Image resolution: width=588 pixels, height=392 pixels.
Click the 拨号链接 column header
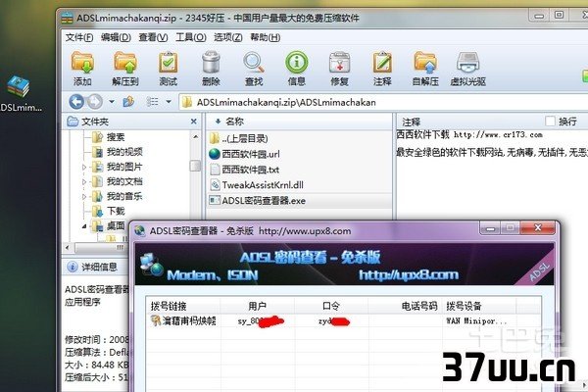183,306
